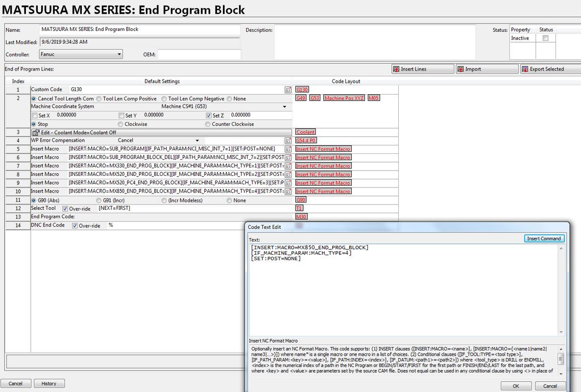Open editor icon for MX520_END_PROG_BLOCK row 8
Viewport: 581px width, 392px height.
pos(288,174)
